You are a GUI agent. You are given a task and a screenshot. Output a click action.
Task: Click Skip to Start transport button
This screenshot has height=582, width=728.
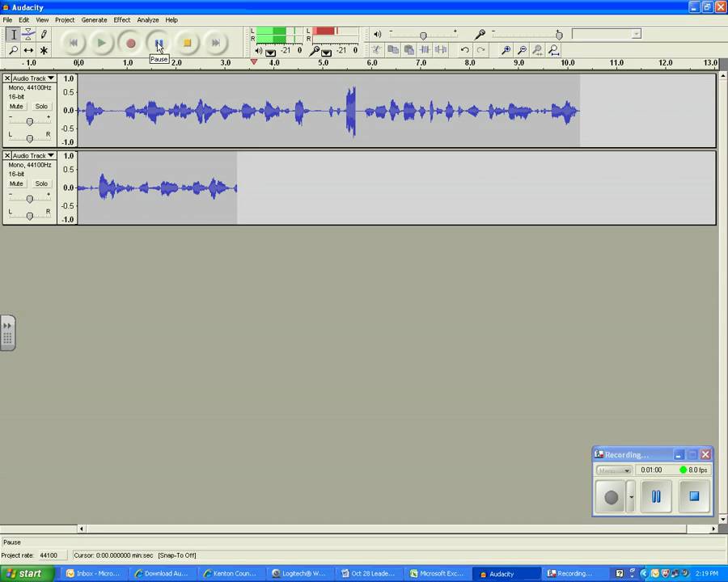74,43
